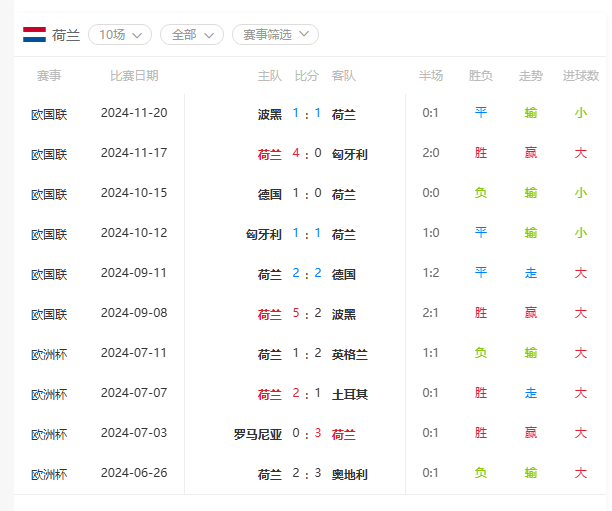Select the 波黑 1:1 荷兰 score on 2024-11-20
612x511 pixels.
coord(307,114)
